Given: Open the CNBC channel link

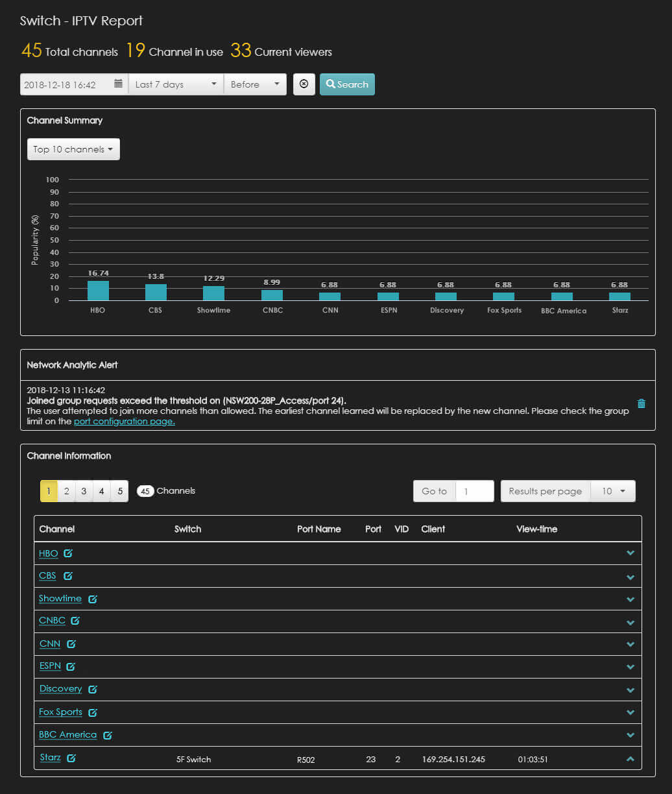Looking at the screenshot, I should [x=52, y=620].
